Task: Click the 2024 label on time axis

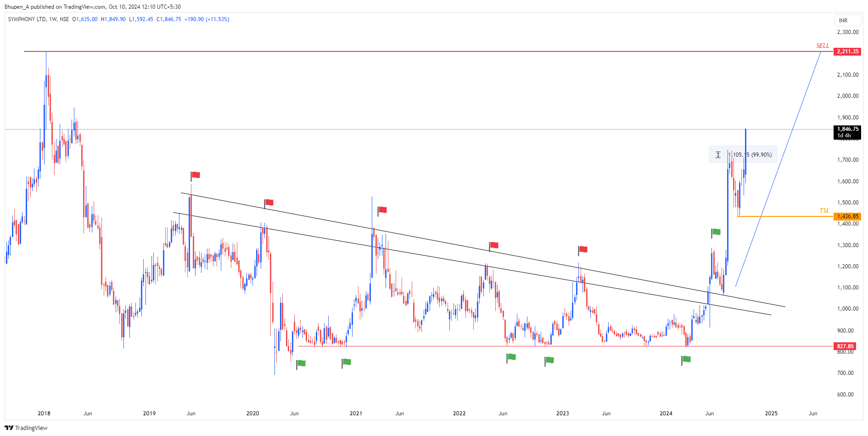Action: coord(666,413)
